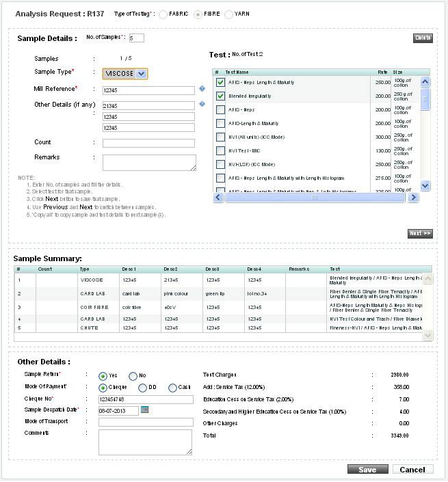
Task: Select YARN type of testing
Action: tap(228, 14)
